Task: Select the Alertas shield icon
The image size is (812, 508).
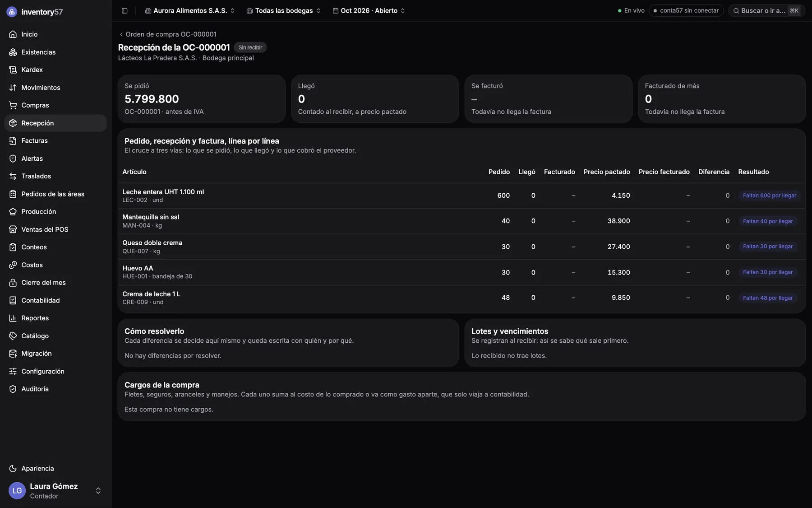Action: point(13,158)
